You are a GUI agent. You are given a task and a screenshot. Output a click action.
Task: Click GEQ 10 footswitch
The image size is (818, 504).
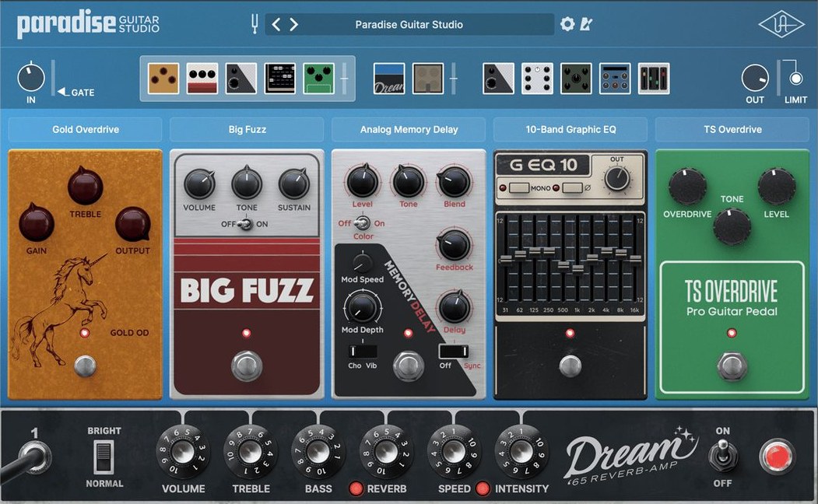point(570,366)
